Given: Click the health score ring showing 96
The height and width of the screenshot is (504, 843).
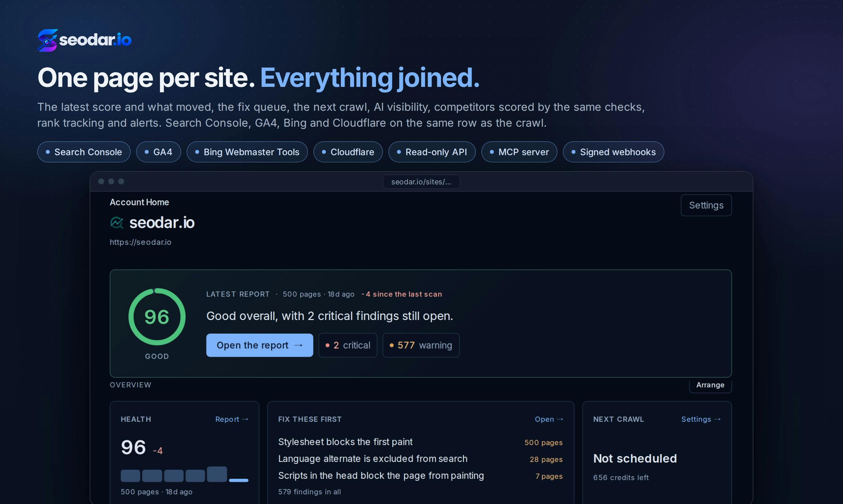Looking at the screenshot, I should [157, 317].
